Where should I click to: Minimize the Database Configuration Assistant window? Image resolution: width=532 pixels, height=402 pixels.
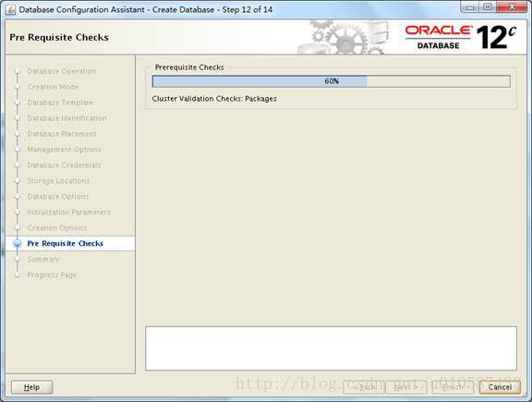pyautogui.click(x=470, y=7)
